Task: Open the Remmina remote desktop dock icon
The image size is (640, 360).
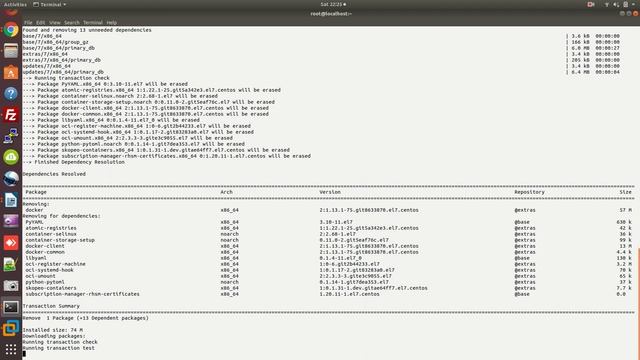Action: pyautogui.click(x=11, y=136)
